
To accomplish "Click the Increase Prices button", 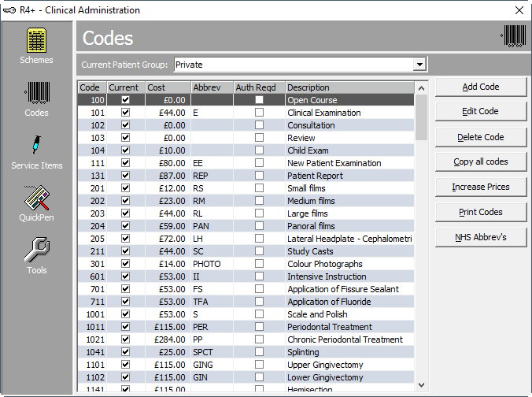I will 481,187.
